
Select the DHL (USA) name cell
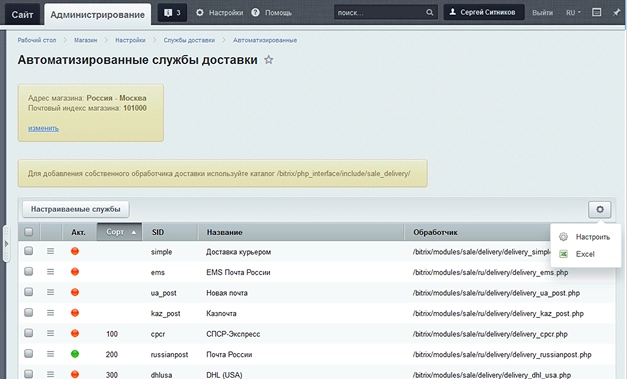(x=224, y=375)
